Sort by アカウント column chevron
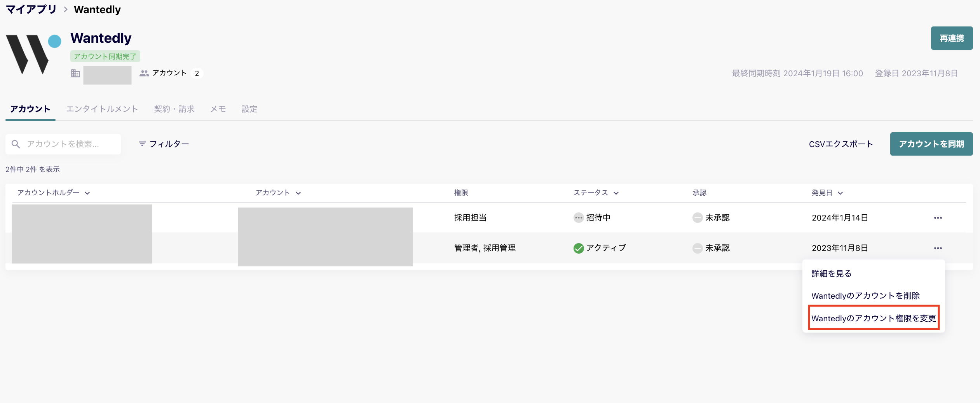Screen dimensions: 980x403 point(298,193)
